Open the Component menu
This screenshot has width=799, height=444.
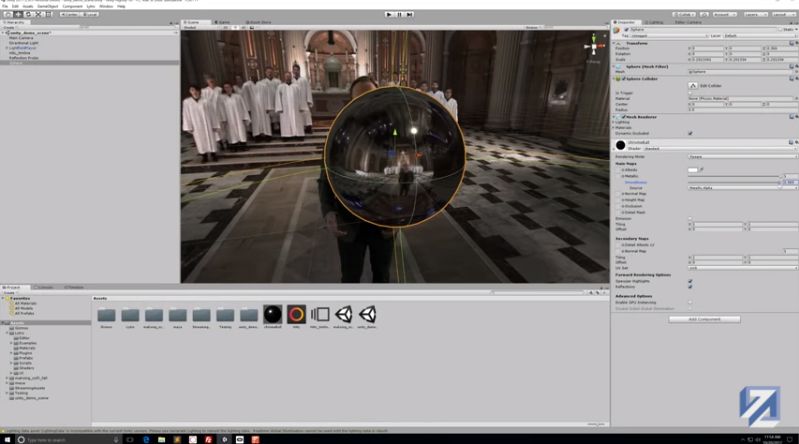(x=72, y=6)
